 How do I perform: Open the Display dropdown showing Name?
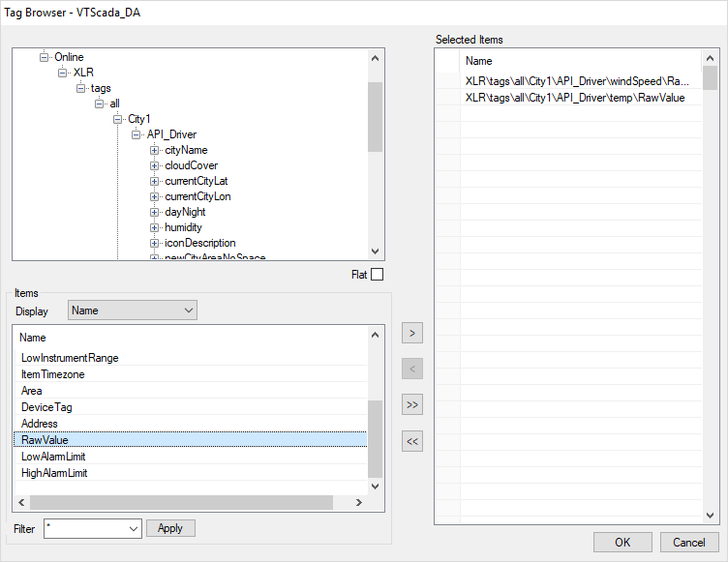coord(133,311)
